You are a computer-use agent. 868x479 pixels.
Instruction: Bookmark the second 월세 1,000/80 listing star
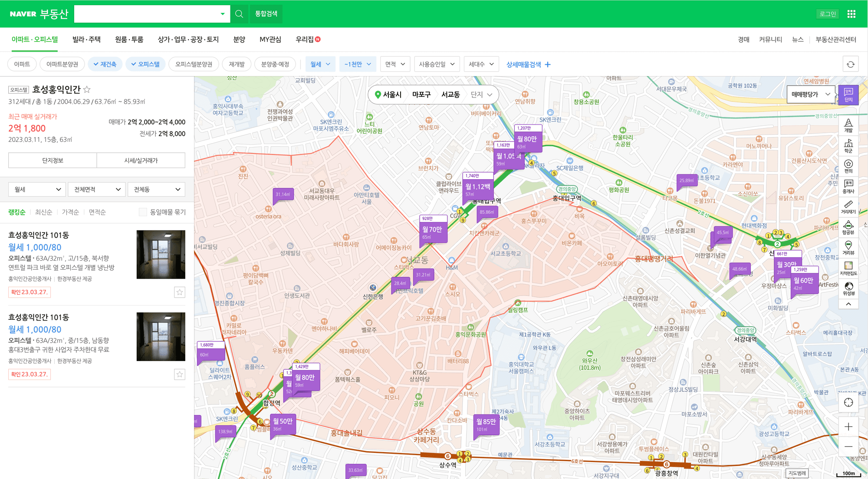[179, 374]
